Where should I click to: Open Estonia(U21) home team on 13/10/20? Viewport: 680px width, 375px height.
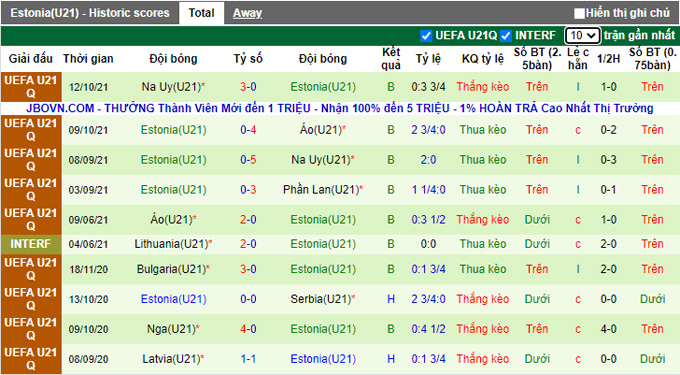173,299
